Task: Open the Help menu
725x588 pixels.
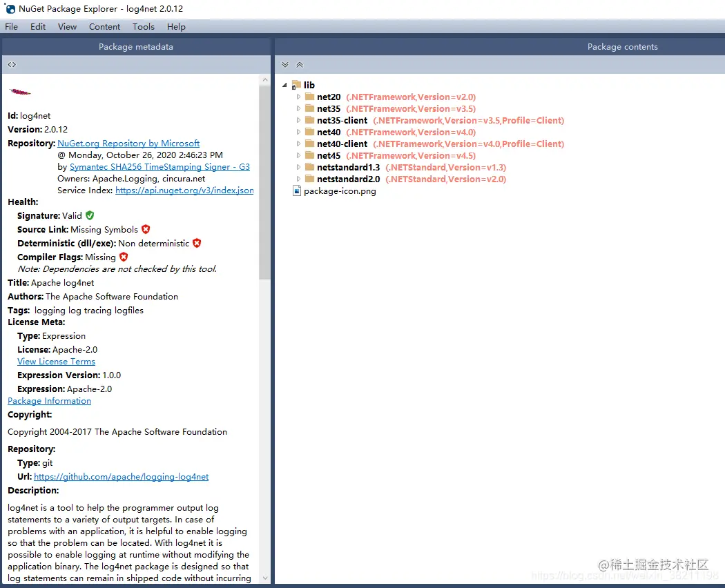Action: [176, 27]
